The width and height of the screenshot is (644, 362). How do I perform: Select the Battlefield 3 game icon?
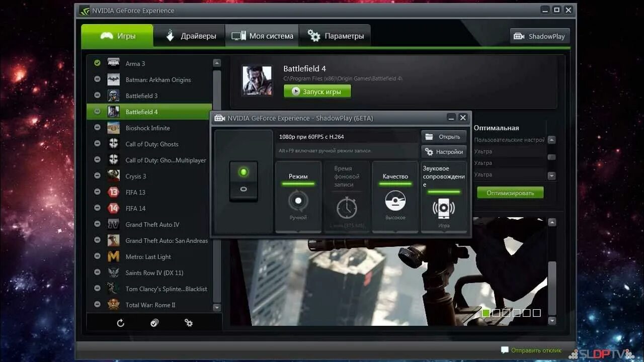coord(114,96)
